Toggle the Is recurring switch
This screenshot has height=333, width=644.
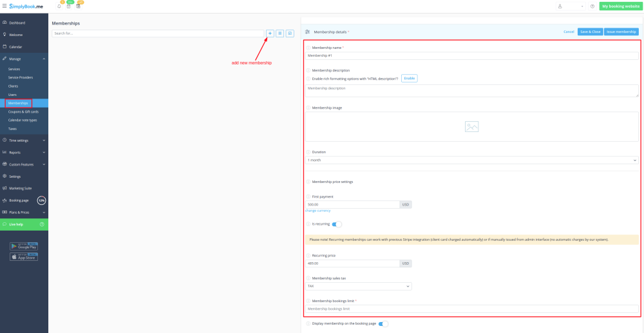337,224
